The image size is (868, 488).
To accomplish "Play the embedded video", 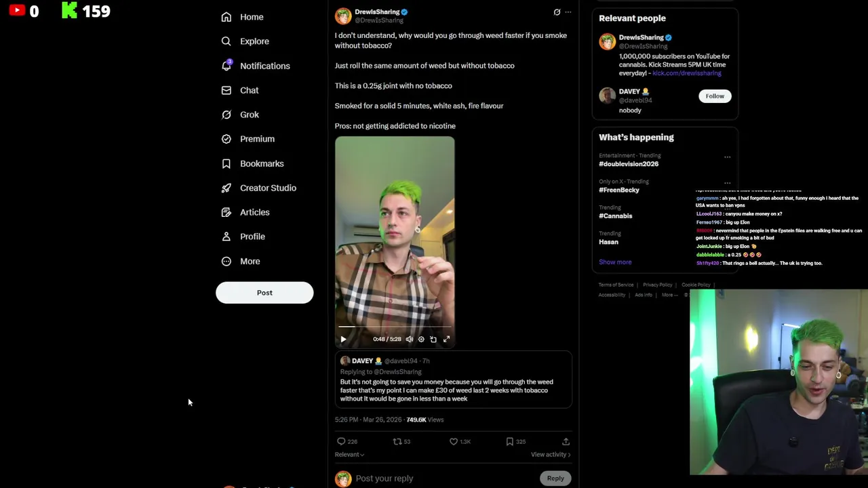I will 343,339.
